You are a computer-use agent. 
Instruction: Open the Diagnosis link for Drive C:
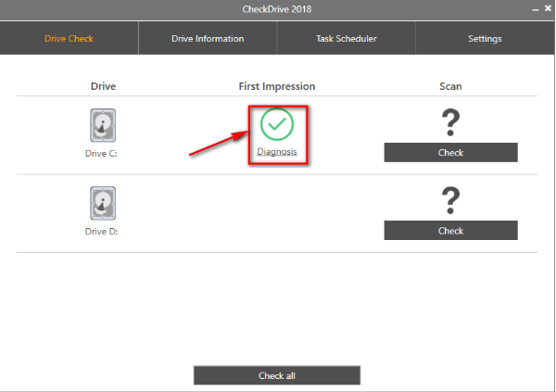click(x=277, y=151)
